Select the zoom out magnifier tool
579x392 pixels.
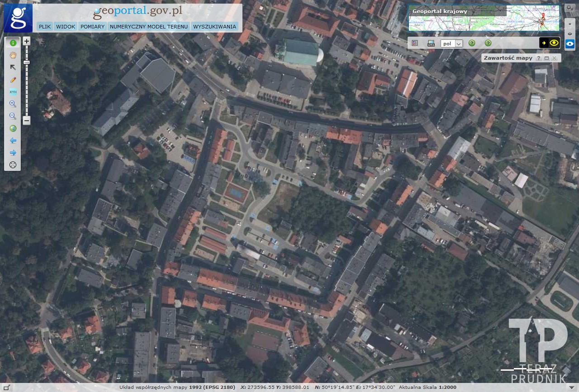[x=13, y=116]
